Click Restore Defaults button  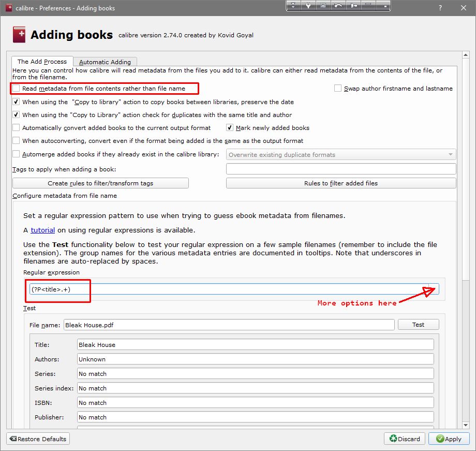tap(38, 439)
